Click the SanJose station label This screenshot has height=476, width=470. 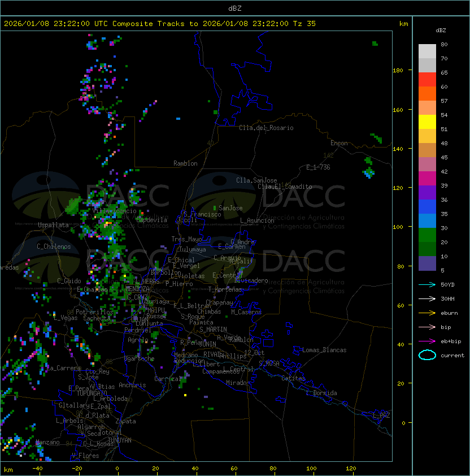230,208
